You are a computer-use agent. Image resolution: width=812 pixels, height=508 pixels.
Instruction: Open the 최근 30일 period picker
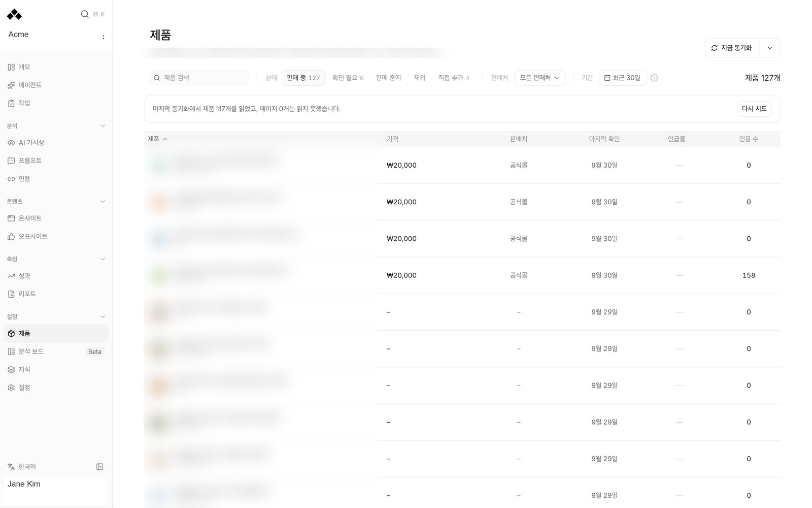click(623, 78)
